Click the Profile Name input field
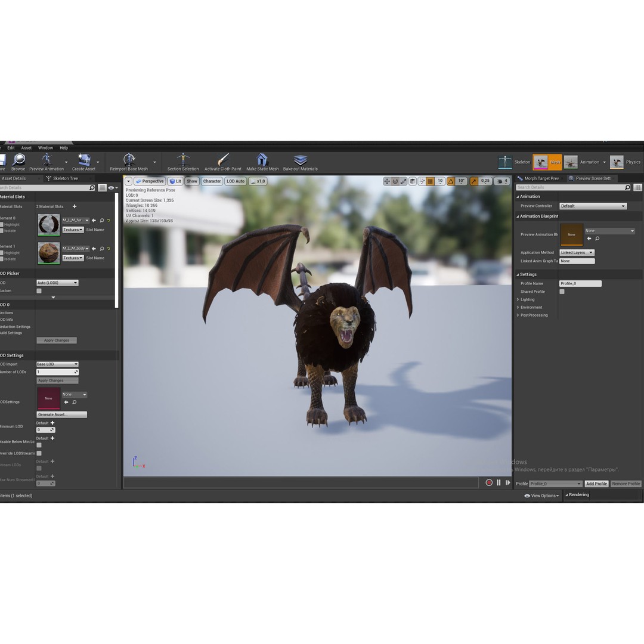 point(580,284)
